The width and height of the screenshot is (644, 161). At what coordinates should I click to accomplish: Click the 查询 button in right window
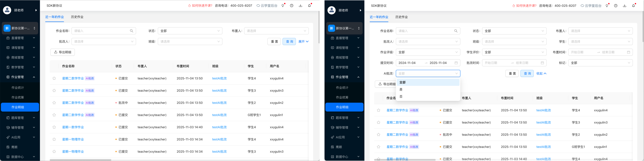pos(527,74)
